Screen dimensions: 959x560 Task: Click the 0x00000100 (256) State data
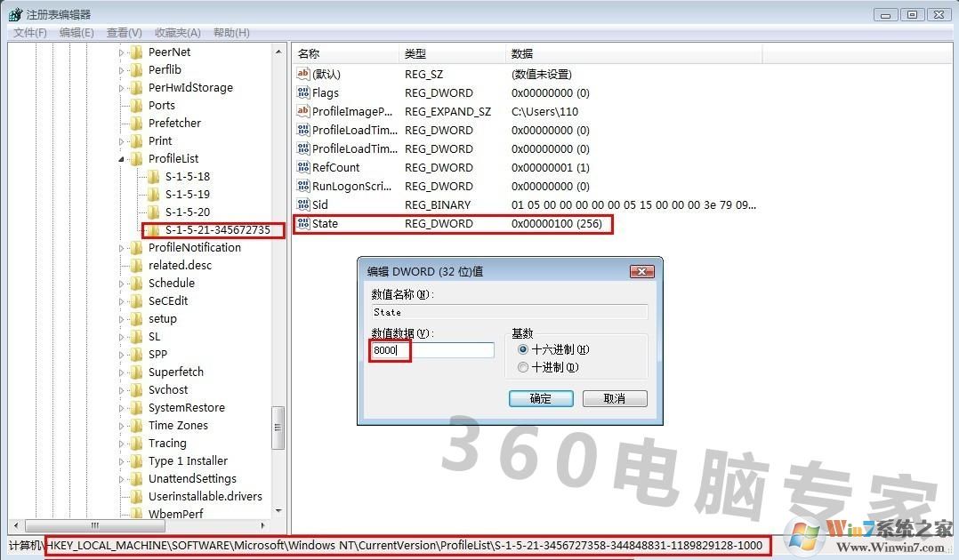click(557, 224)
